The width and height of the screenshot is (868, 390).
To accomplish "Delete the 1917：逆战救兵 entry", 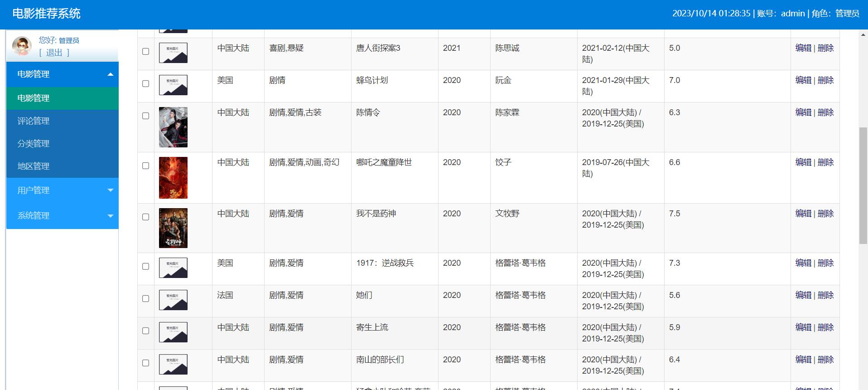I will point(825,263).
